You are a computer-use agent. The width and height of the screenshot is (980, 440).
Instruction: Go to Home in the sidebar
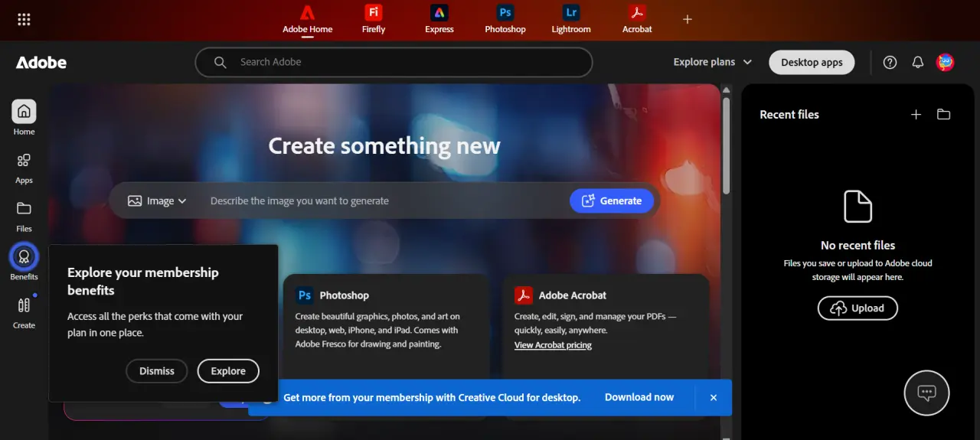(24, 118)
